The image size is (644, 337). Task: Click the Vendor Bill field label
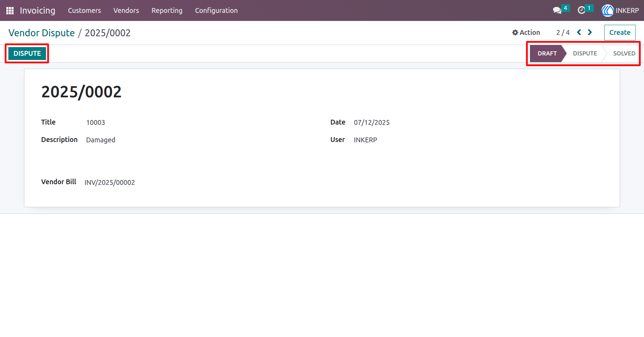pos(59,182)
